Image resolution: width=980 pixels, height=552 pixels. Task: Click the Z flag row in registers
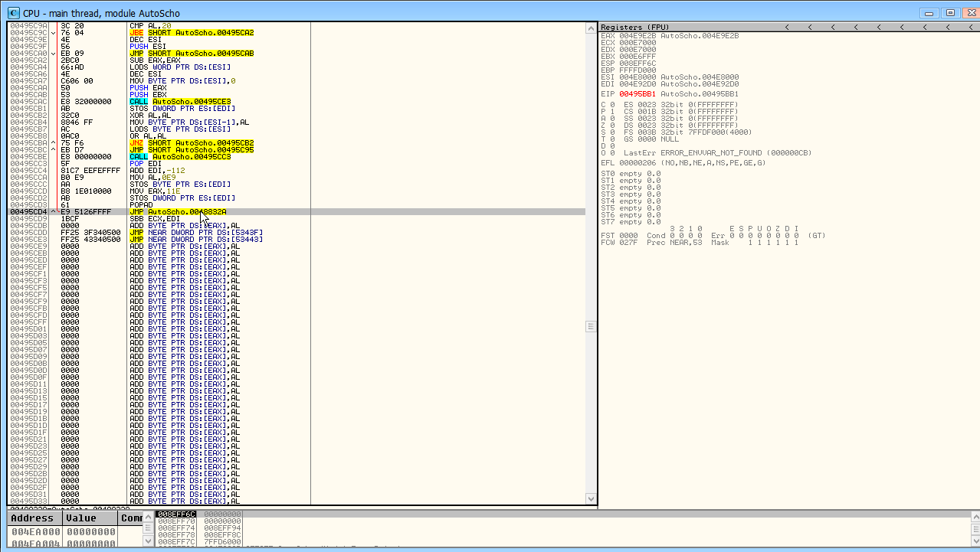[671, 125]
